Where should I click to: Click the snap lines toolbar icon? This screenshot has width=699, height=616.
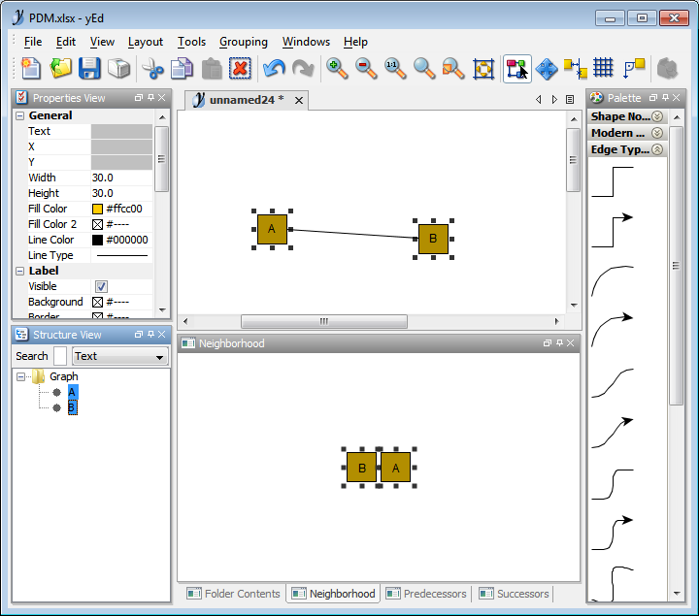click(575, 69)
